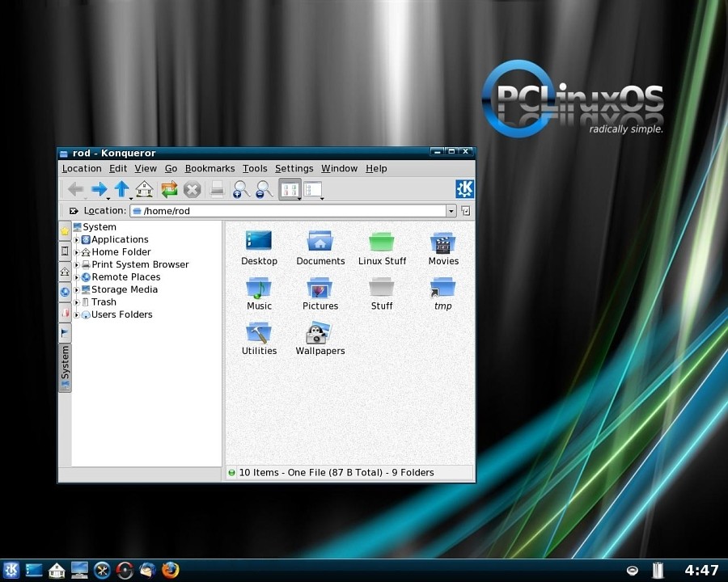728x582 pixels.
Task: Open the KDE start menu in taskbar
Action: [x=11, y=570]
